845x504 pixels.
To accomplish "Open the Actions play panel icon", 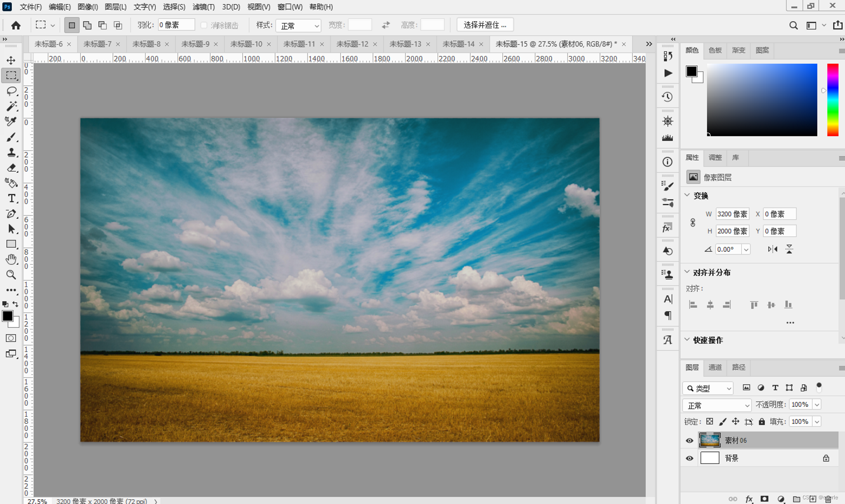I will [668, 73].
